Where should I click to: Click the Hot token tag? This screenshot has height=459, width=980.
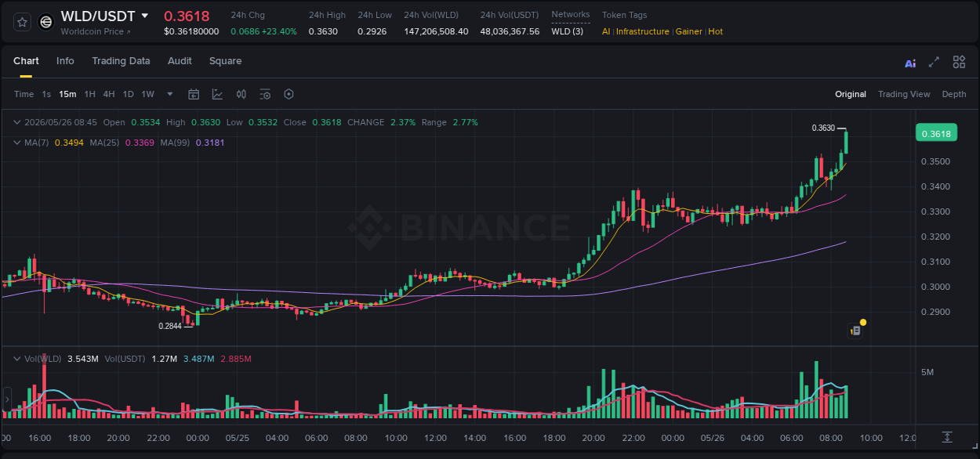(715, 31)
